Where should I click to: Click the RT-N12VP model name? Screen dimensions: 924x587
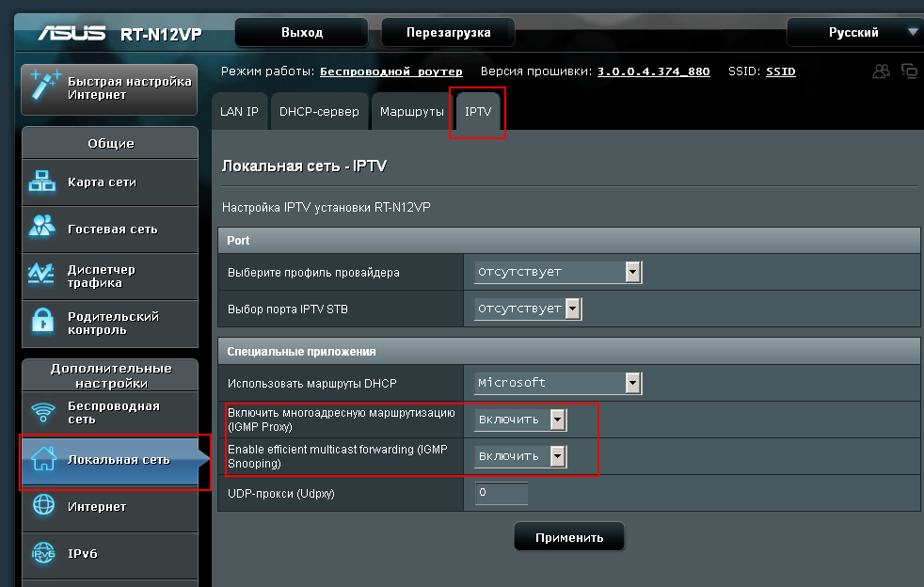tap(161, 35)
